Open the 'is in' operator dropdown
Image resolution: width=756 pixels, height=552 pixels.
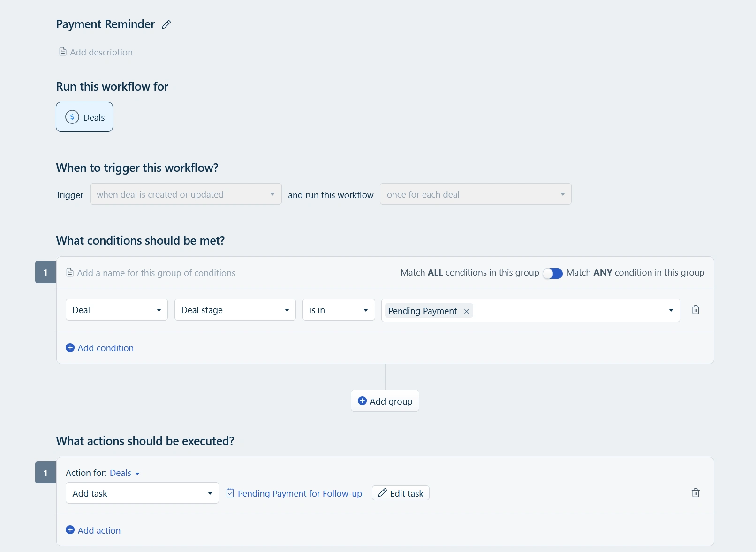(x=339, y=310)
